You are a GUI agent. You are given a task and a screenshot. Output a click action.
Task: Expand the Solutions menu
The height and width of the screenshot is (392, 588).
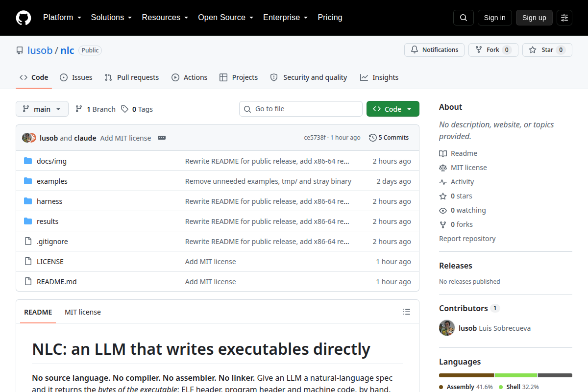[111, 18]
